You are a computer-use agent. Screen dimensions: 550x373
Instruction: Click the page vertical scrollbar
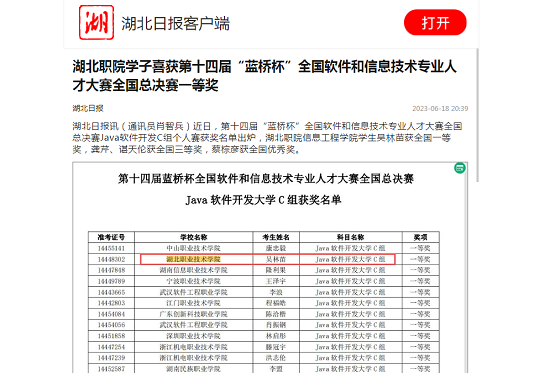click(477, 115)
